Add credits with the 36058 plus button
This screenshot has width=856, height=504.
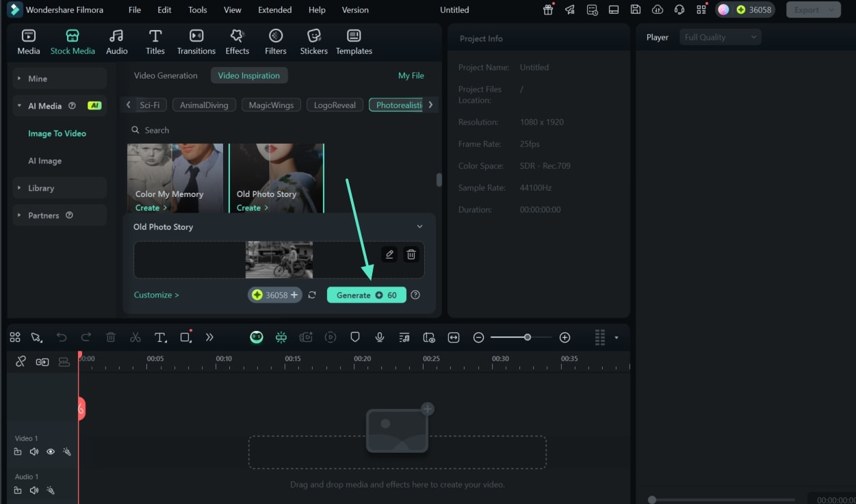pos(294,295)
